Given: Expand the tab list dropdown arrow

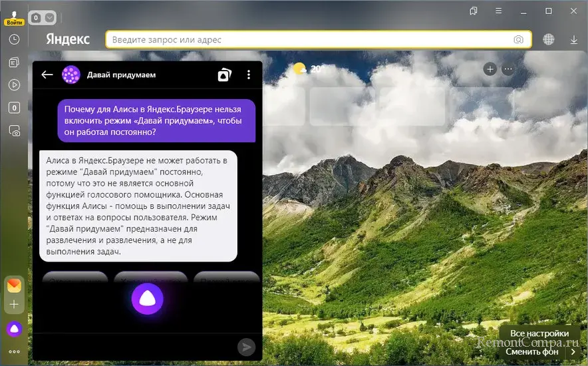Looking at the screenshot, I should (x=49, y=18).
